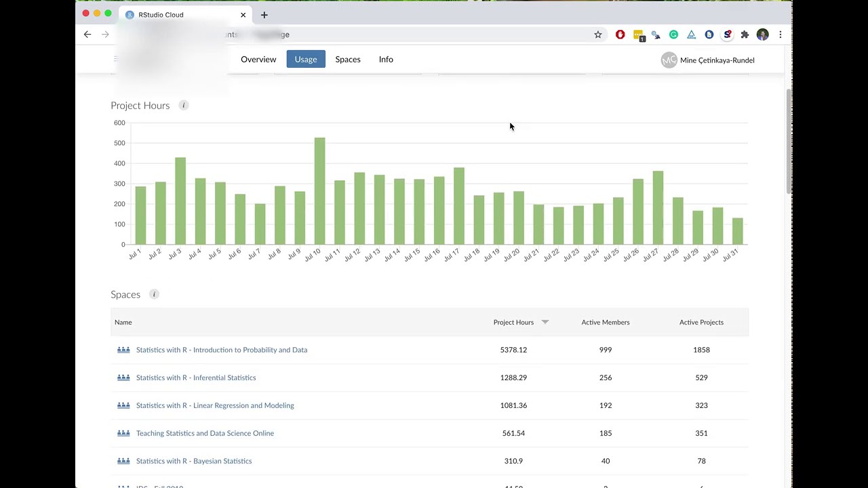Open the Chrome profile avatar menu

click(x=763, y=35)
